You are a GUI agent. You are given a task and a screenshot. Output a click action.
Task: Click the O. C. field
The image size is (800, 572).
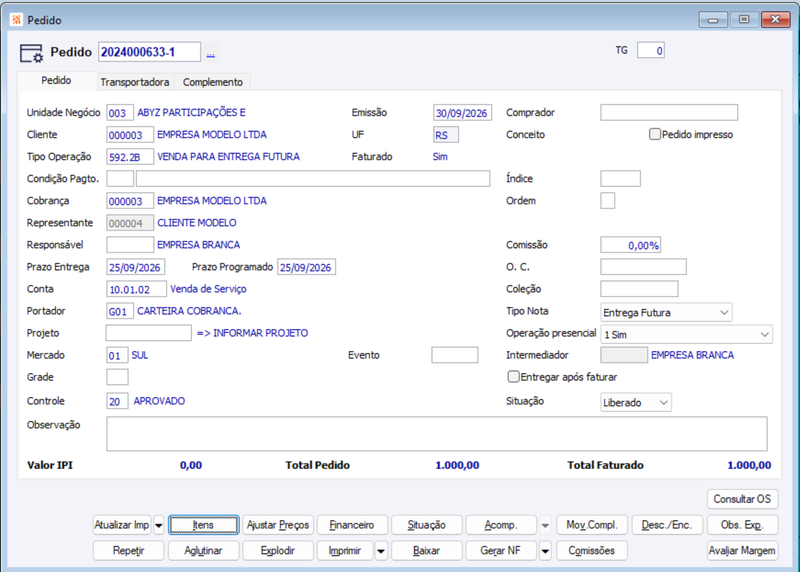[x=643, y=266]
